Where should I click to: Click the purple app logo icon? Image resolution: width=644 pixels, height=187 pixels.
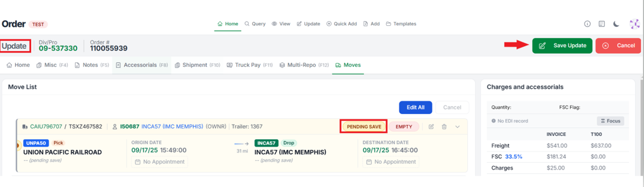634,24
